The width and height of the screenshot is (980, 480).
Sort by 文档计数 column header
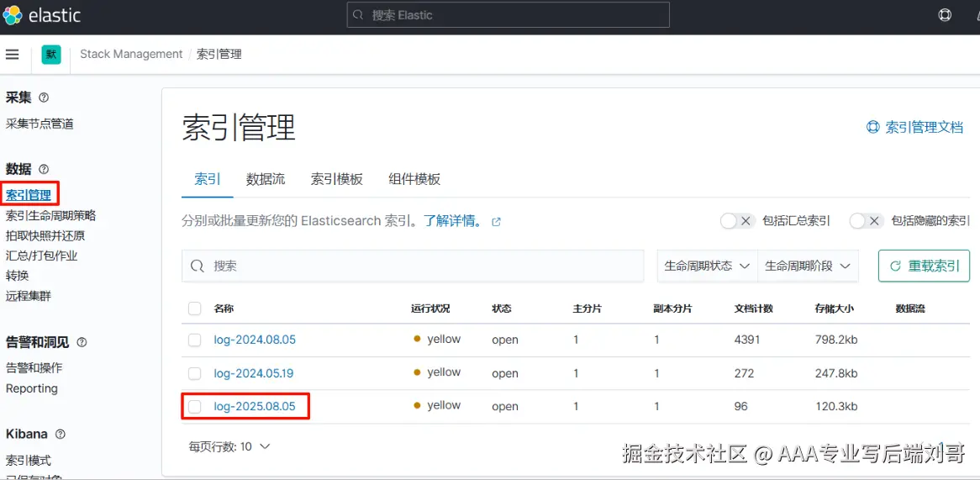tap(753, 309)
